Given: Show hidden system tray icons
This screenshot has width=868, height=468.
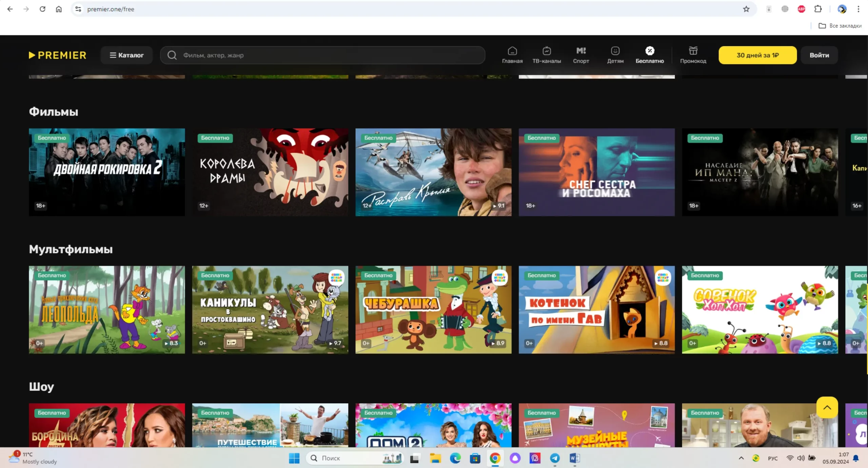Looking at the screenshot, I should (741, 458).
